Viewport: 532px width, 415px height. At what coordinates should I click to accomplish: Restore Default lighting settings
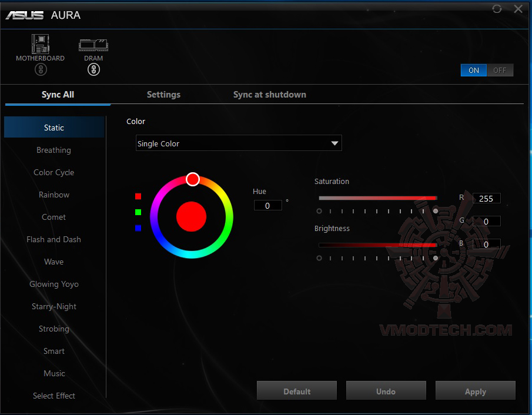coord(296,390)
